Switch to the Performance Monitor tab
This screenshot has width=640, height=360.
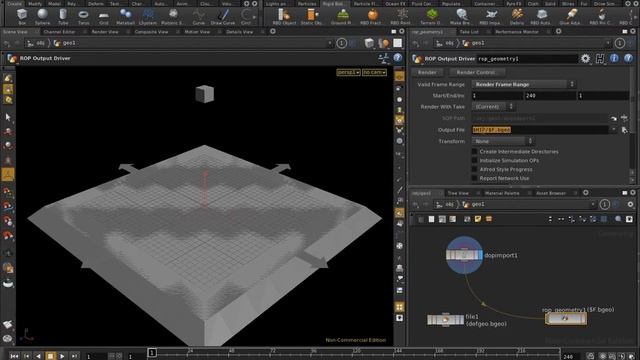(517, 31)
